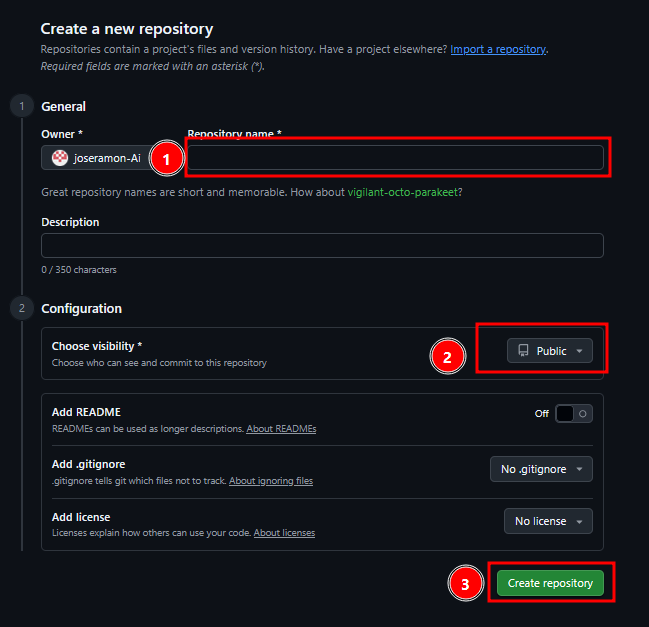This screenshot has height=627, width=649.
Task: Open the Import a repository link
Action: (x=498, y=49)
